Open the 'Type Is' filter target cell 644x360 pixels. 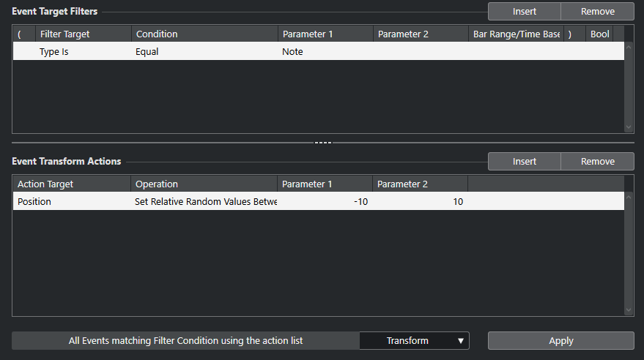(x=84, y=52)
